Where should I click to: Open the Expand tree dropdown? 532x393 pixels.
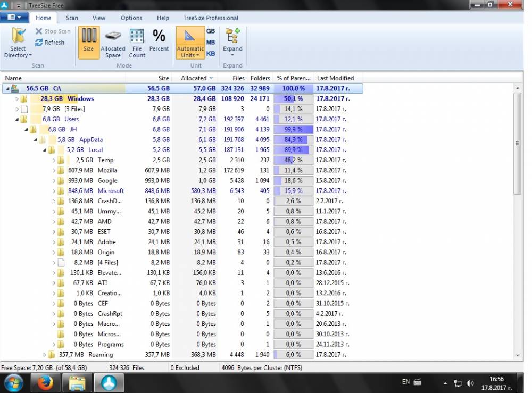[233, 43]
